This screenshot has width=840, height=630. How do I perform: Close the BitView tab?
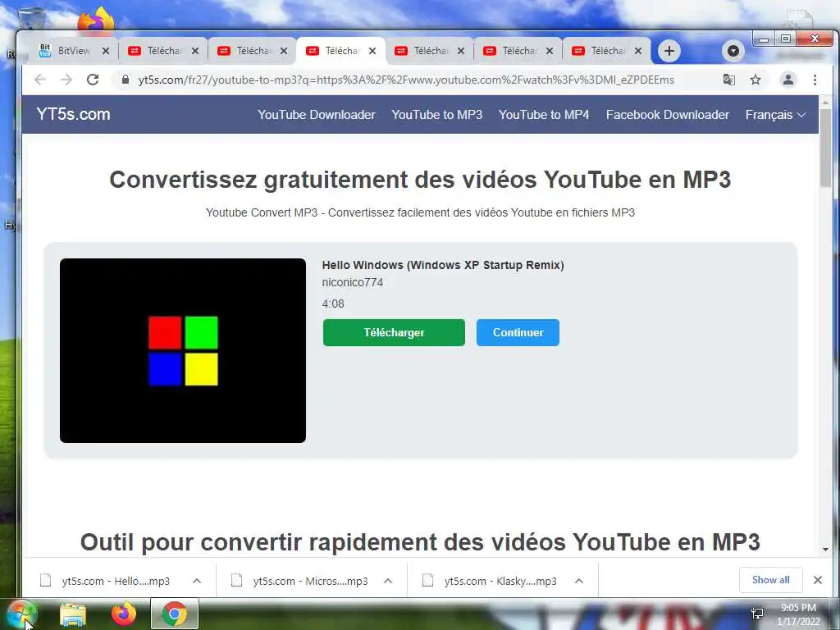pyautogui.click(x=106, y=51)
